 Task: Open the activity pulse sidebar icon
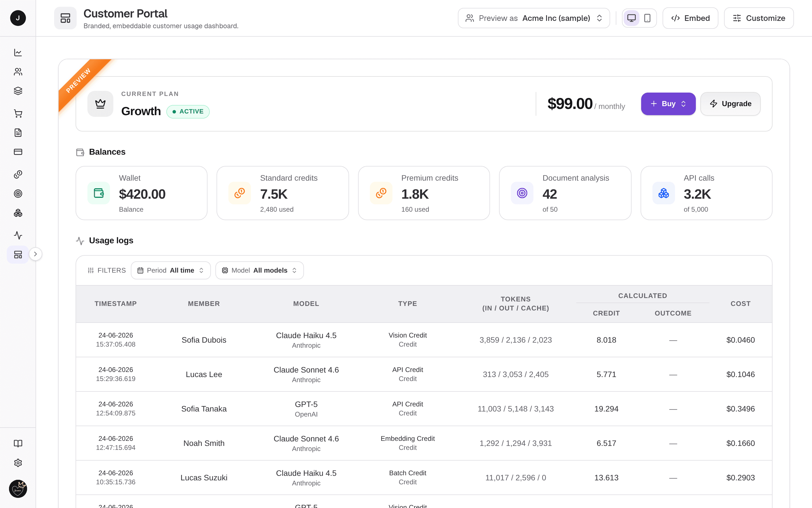(x=18, y=235)
